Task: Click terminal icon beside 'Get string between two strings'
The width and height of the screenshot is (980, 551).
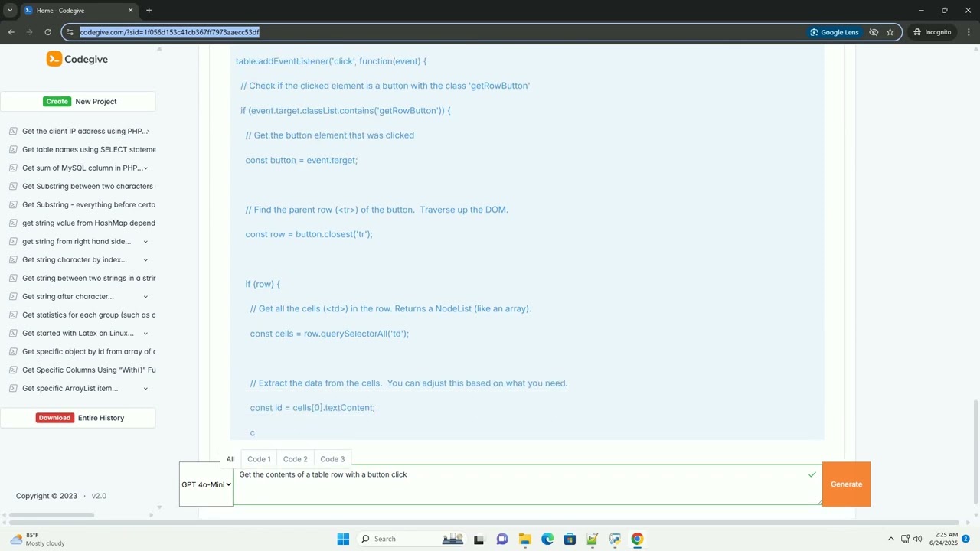Action: (x=13, y=278)
